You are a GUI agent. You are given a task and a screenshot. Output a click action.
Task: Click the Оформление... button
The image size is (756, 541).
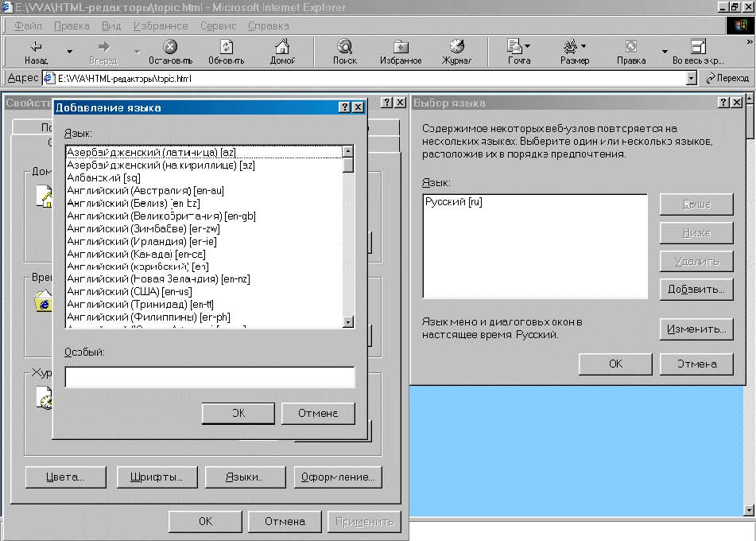[x=338, y=477]
